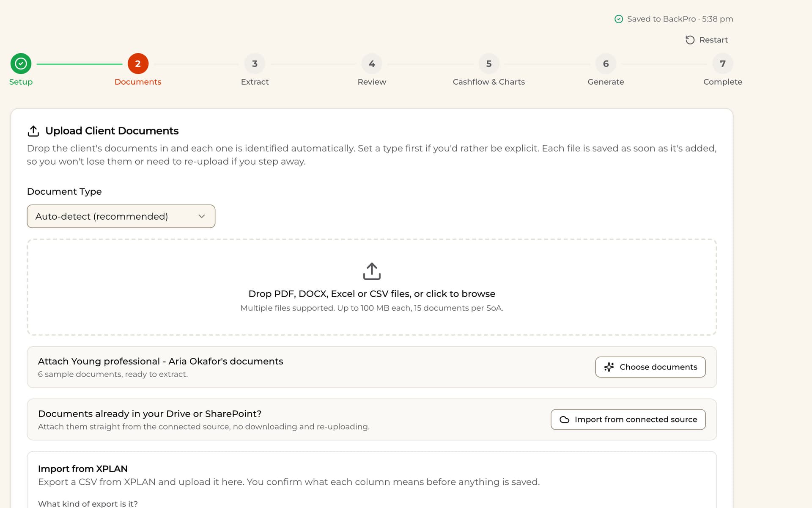Click 'Attach Young professional - Aria Okafor's documents' text

[161, 361]
